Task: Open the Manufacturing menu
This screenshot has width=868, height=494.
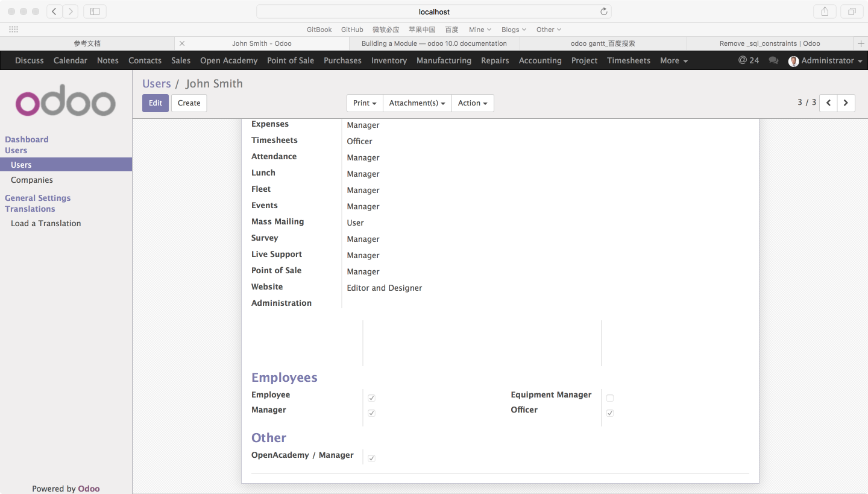Action: point(444,60)
